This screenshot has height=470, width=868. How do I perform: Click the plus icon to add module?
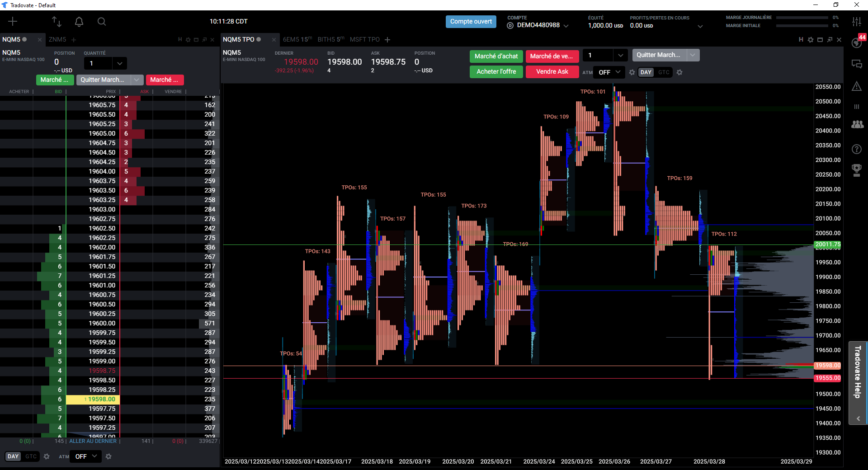tap(13, 21)
